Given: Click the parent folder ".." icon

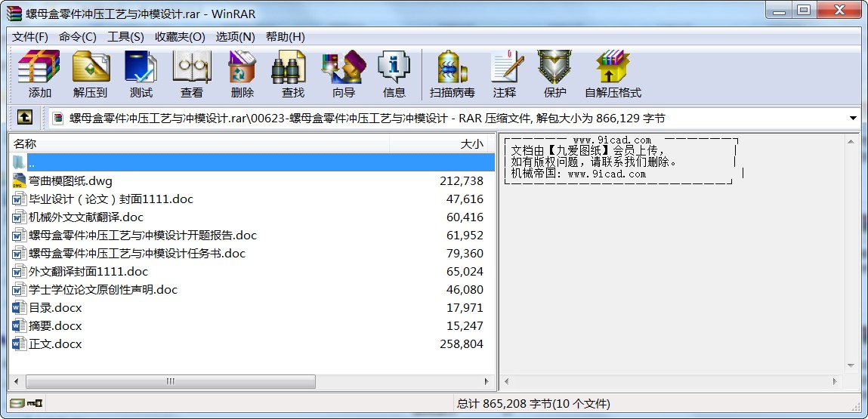Looking at the screenshot, I should (x=20, y=162).
